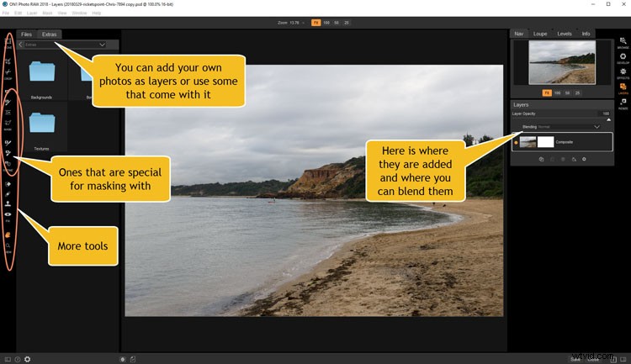Select the Composite layer white mask thumbnail
The height and width of the screenshot is (364, 631).
point(546,142)
